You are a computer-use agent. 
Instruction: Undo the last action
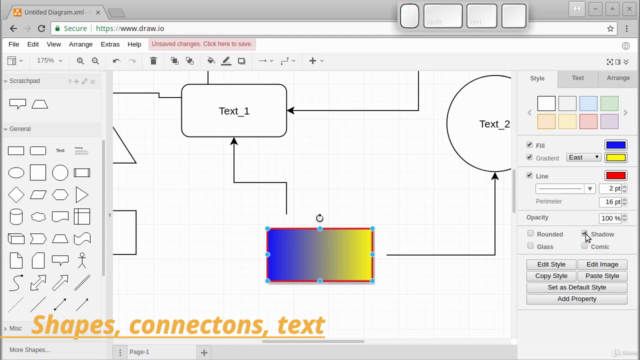coord(116,61)
